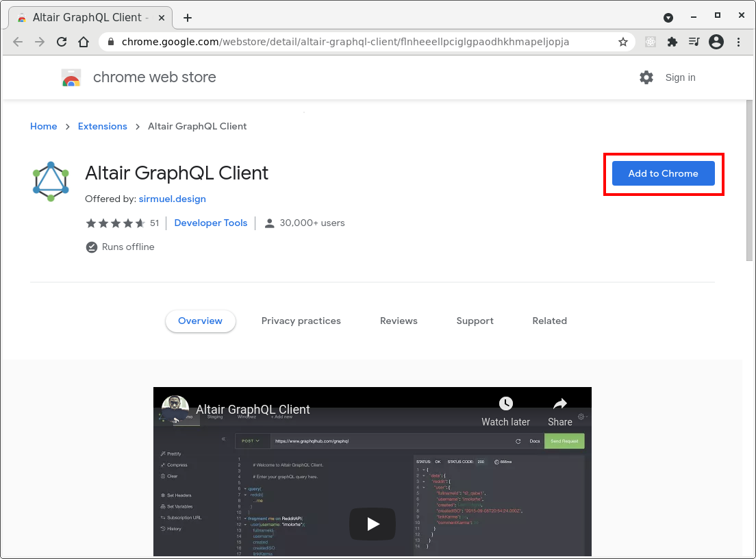Click the page vertical scrollbar

click(749, 180)
